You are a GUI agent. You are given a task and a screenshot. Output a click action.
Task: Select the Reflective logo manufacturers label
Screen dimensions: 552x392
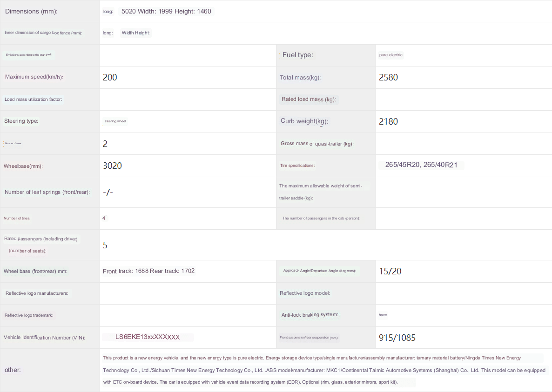37,293
